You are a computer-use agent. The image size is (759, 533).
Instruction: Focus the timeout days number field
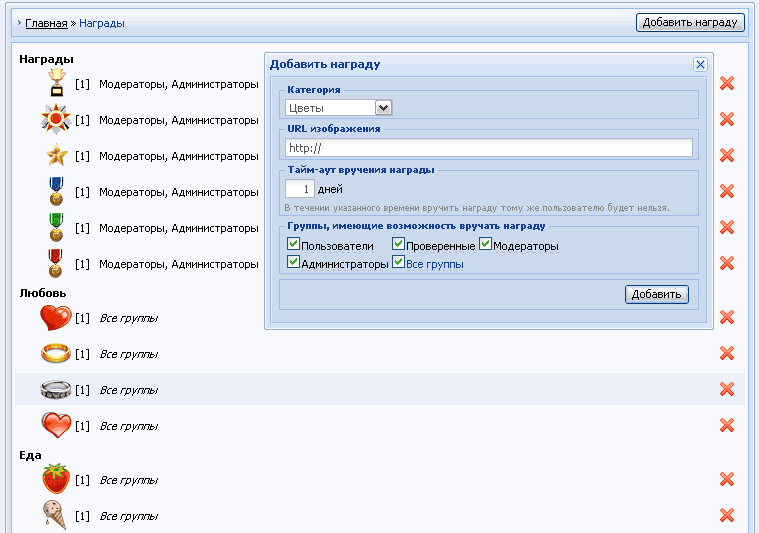[x=300, y=188]
